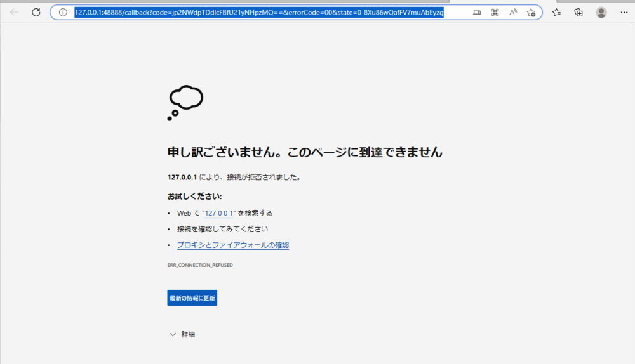Send this page to your devices

pyautogui.click(x=477, y=13)
